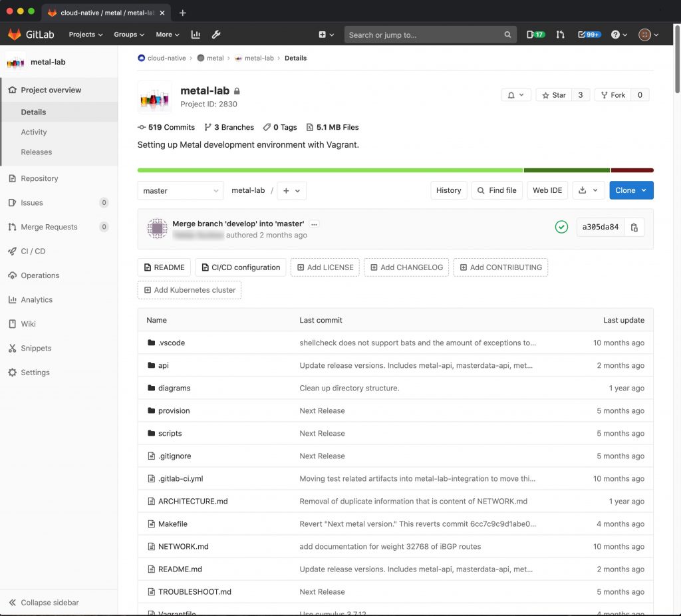Click the dark red language bar segment

pyautogui.click(x=632, y=170)
